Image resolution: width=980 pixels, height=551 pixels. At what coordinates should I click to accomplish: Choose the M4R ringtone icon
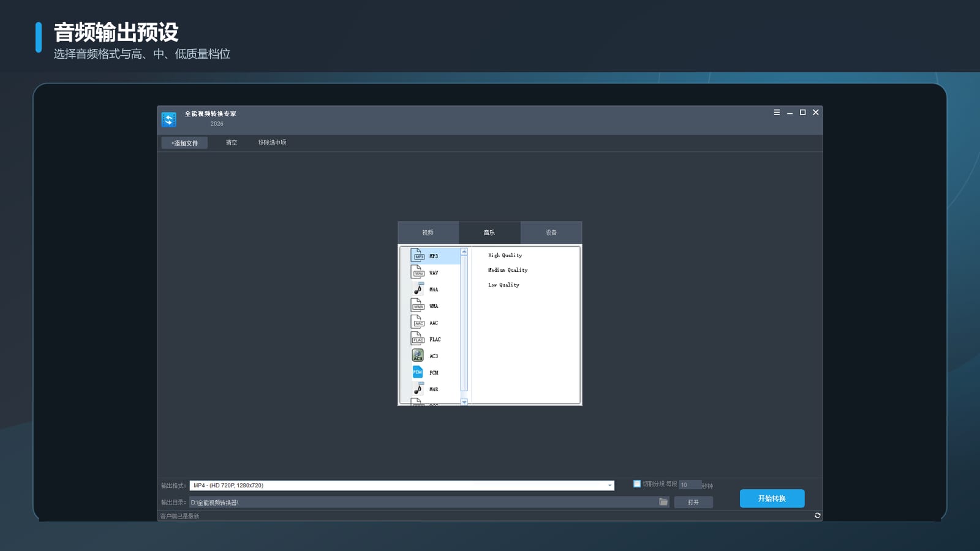418,388
